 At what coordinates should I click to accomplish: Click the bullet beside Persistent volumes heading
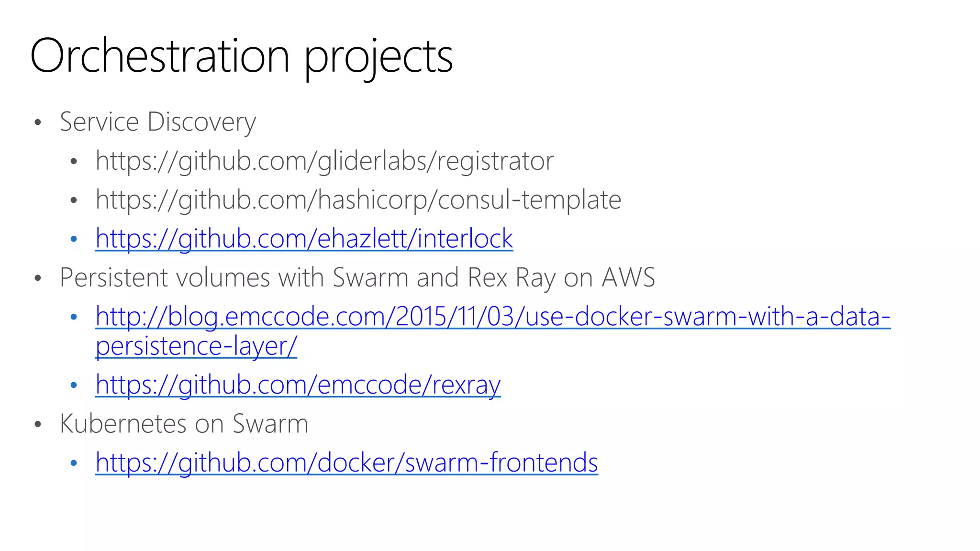pyautogui.click(x=38, y=278)
